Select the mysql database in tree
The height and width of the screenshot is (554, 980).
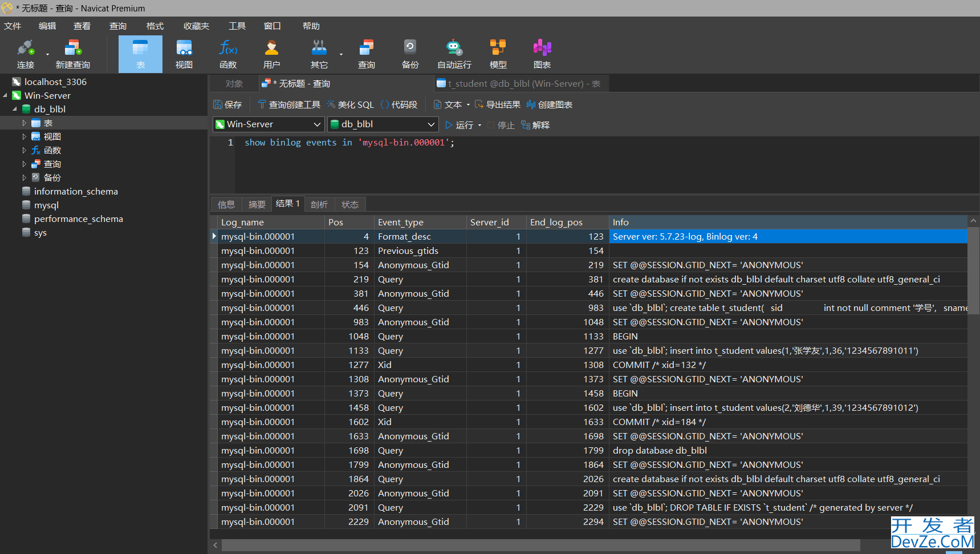point(46,205)
